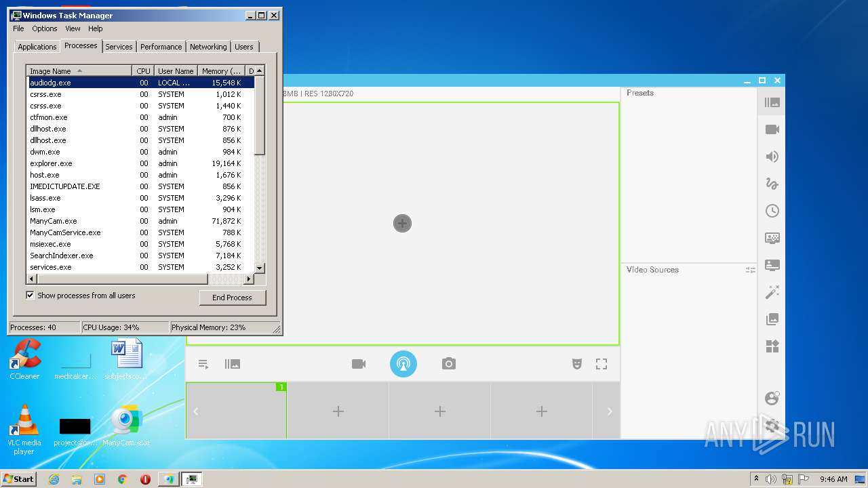Select the audiodg.exe process row
This screenshot has height=488, width=868.
[141, 83]
